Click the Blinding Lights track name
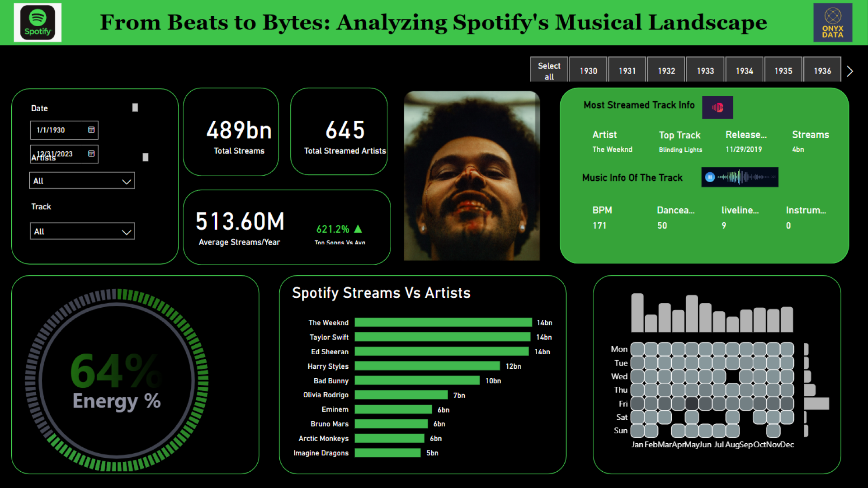This screenshot has width=868, height=488. 680,150
